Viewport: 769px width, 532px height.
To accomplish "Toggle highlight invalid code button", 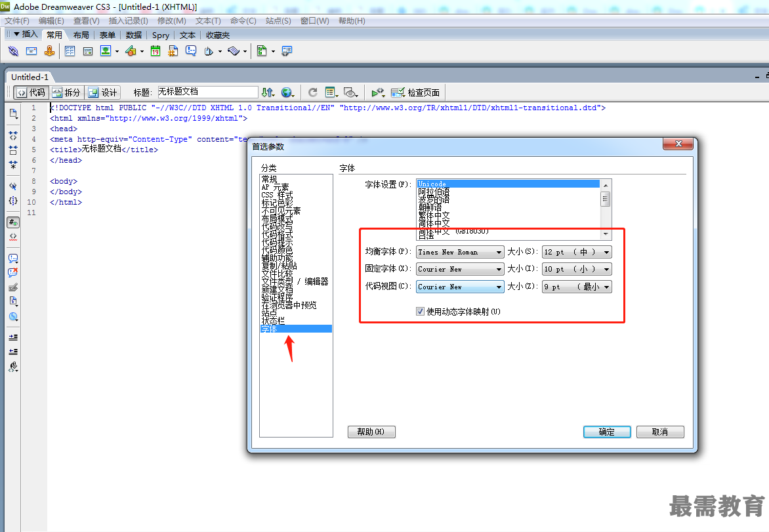I will (x=13, y=237).
